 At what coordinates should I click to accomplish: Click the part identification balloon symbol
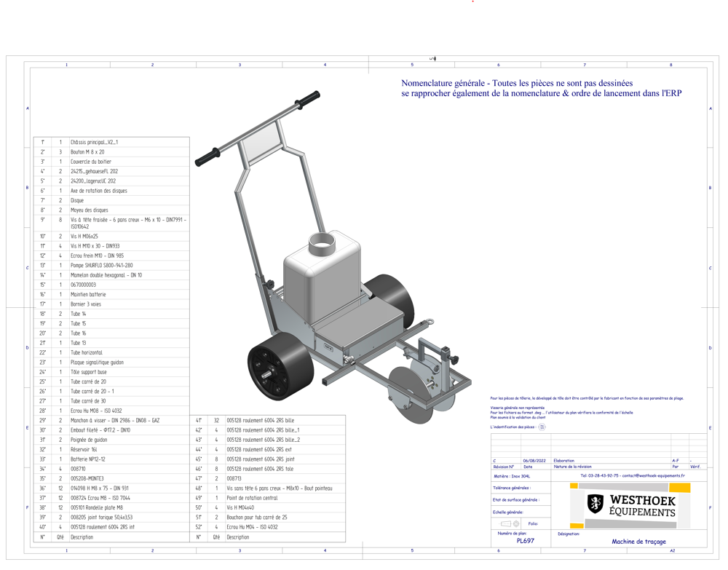tap(542, 427)
